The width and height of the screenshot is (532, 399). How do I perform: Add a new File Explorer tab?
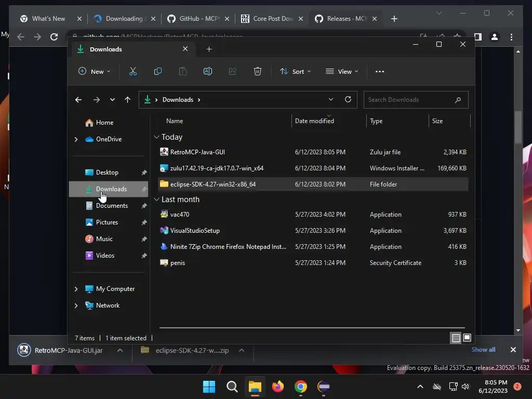[x=209, y=49]
